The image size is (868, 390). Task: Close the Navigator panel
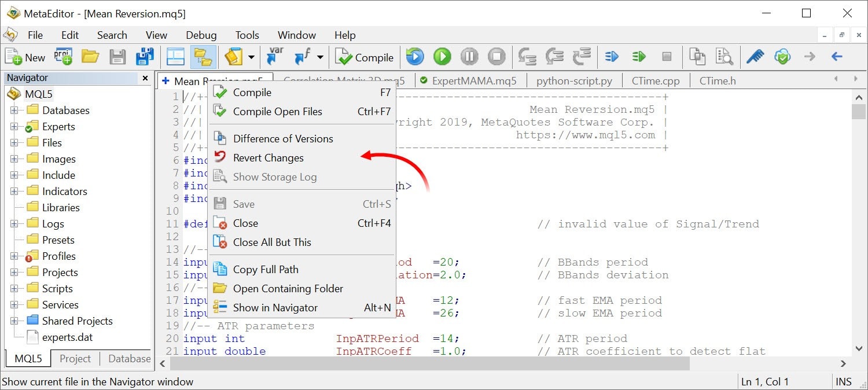(x=145, y=78)
